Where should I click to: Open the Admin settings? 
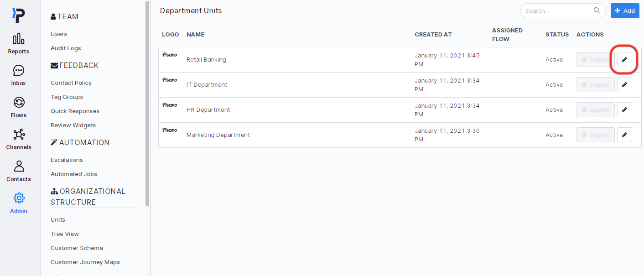coord(18,203)
